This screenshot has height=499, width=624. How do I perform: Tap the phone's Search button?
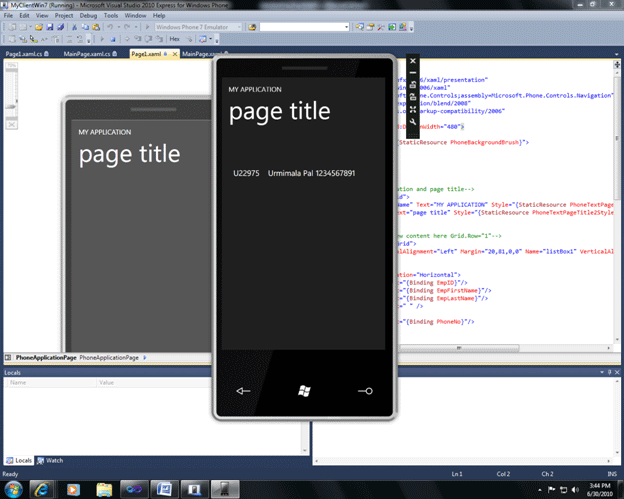point(364,391)
